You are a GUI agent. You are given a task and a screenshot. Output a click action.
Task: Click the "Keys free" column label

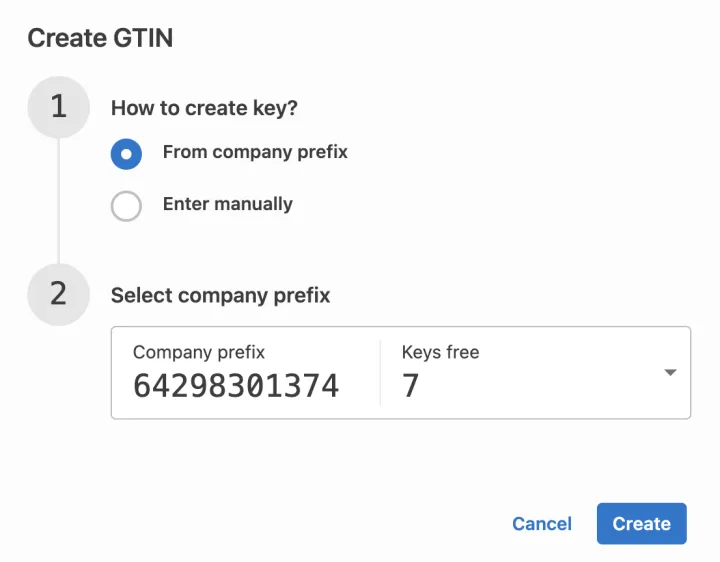click(x=440, y=352)
